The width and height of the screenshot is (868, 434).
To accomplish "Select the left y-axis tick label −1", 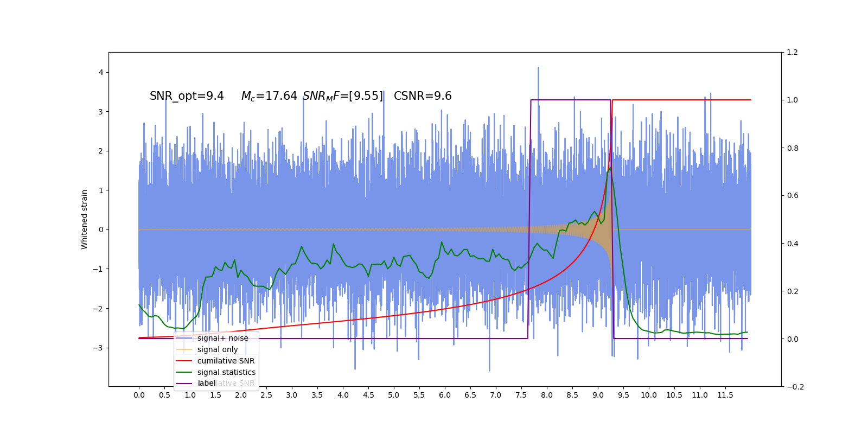I will click(98, 269).
